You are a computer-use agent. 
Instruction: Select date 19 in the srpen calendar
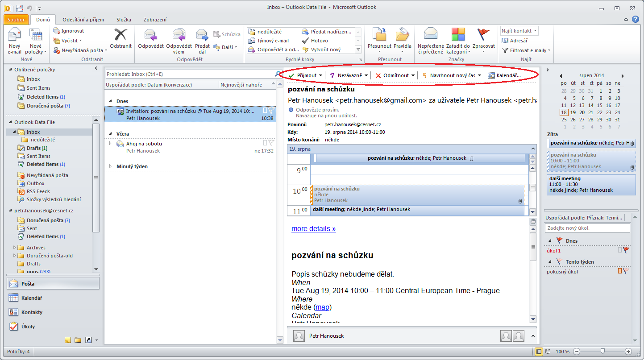[x=573, y=112]
